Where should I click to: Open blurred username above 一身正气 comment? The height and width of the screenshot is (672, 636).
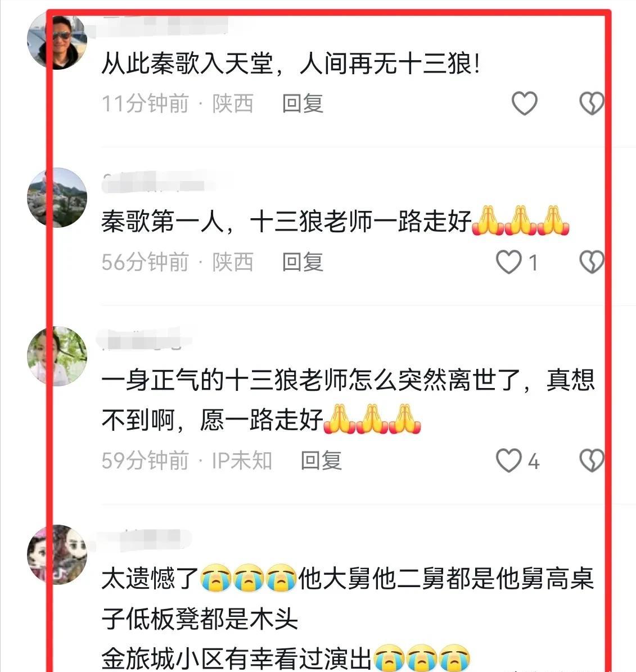point(143,339)
